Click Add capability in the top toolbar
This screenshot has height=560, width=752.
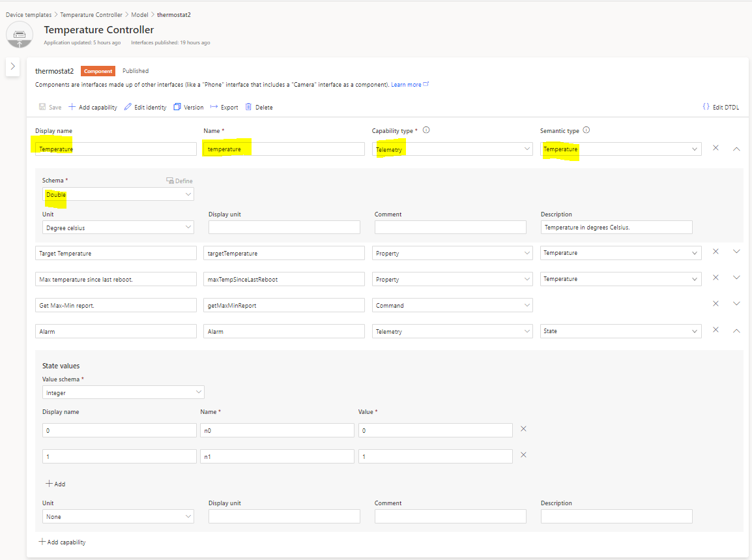click(x=93, y=107)
